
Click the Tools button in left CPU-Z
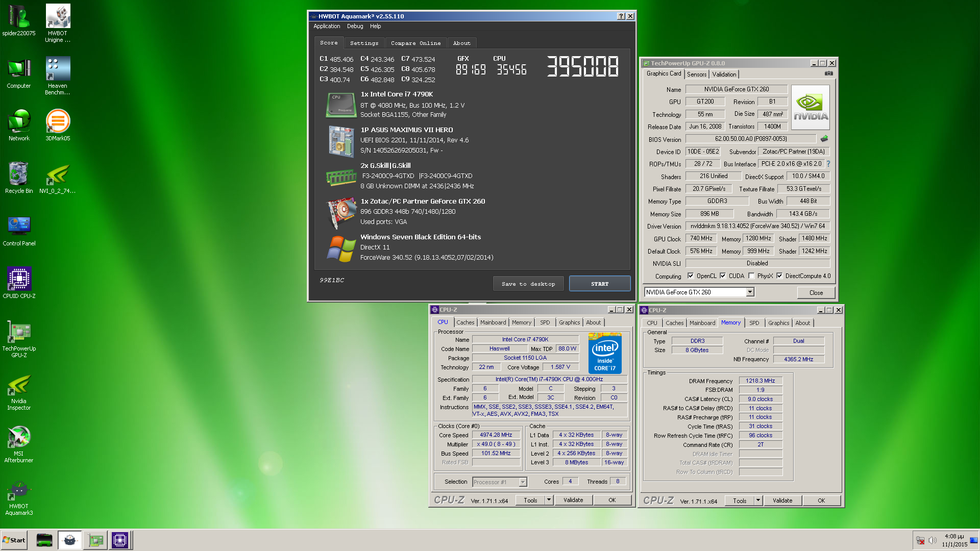point(530,500)
